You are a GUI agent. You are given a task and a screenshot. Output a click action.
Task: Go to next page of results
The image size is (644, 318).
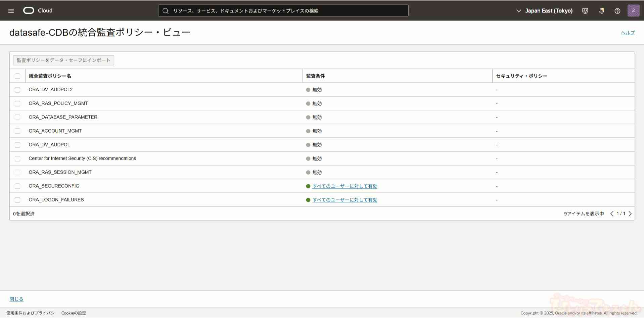[630, 214]
